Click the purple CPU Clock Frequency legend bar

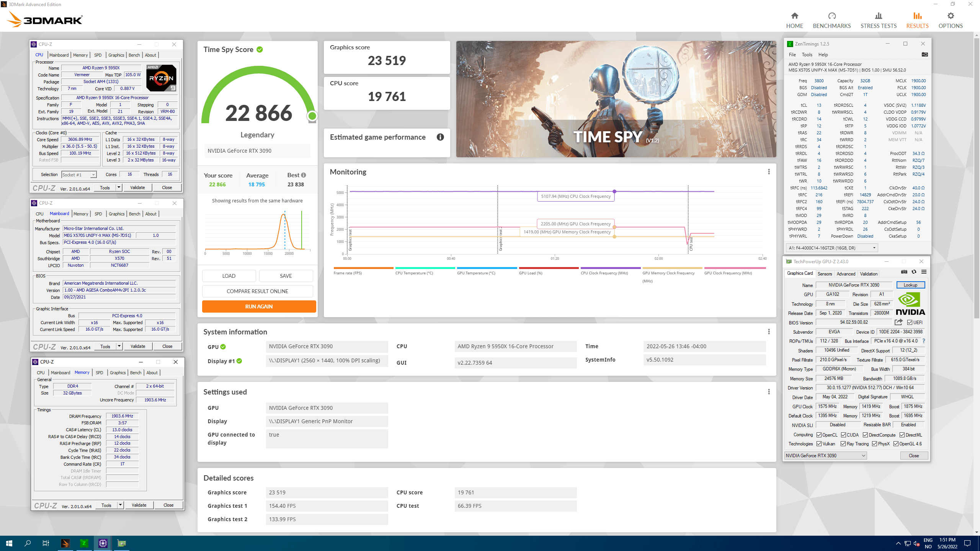point(610,268)
